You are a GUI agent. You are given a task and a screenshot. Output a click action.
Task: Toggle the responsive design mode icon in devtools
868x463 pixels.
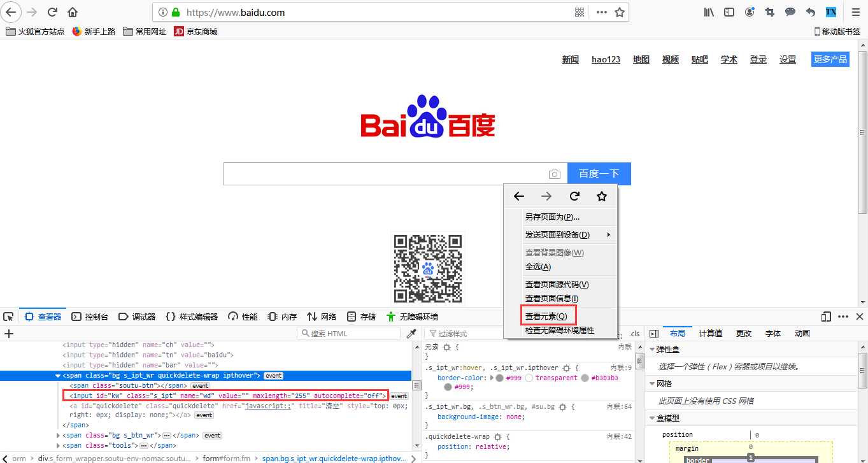(x=826, y=317)
